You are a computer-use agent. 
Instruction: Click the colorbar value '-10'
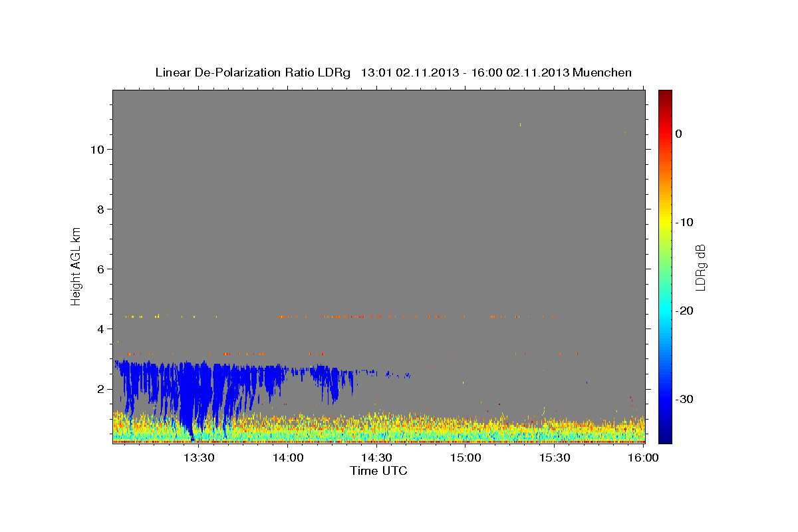[x=685, y=222]
